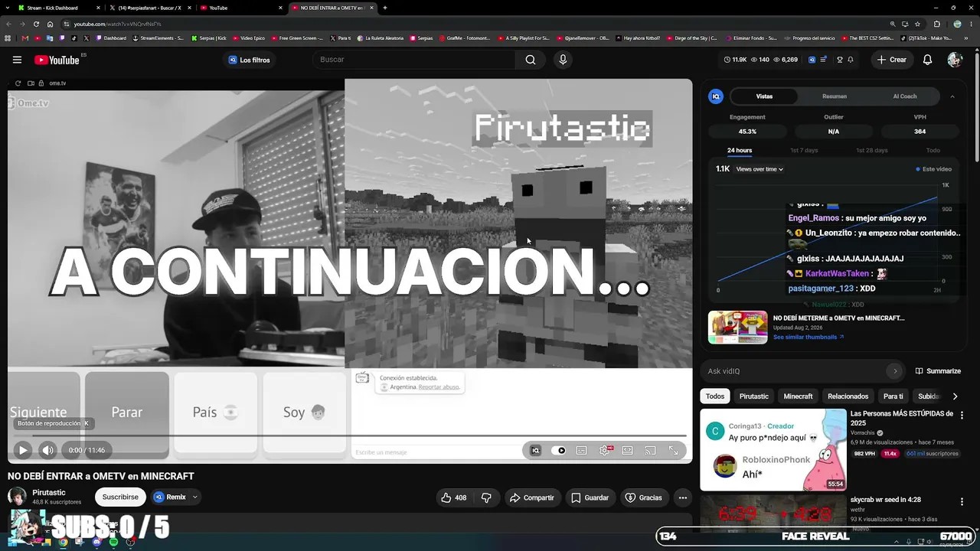This screenshot has height=551, width=980.
Task: Select the Pirutastic filter chip
Action: pyautogui.click(x=754, y=396)
